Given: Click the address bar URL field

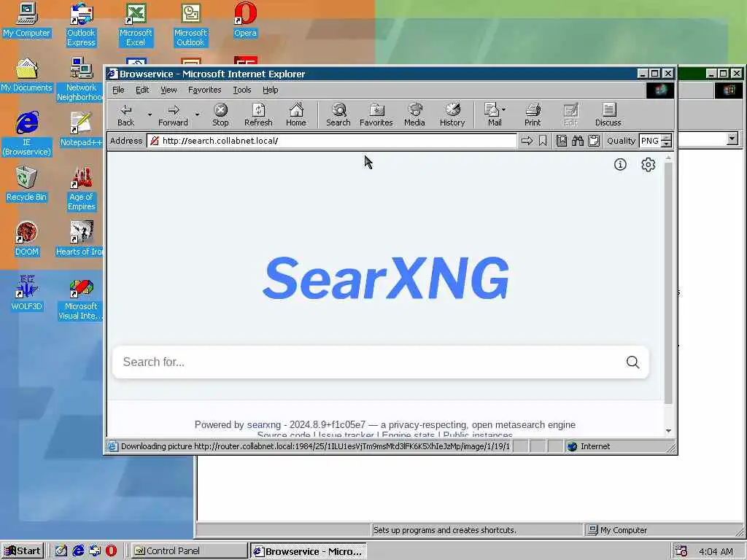Looking at the screenshot, I should pos(332,141).
